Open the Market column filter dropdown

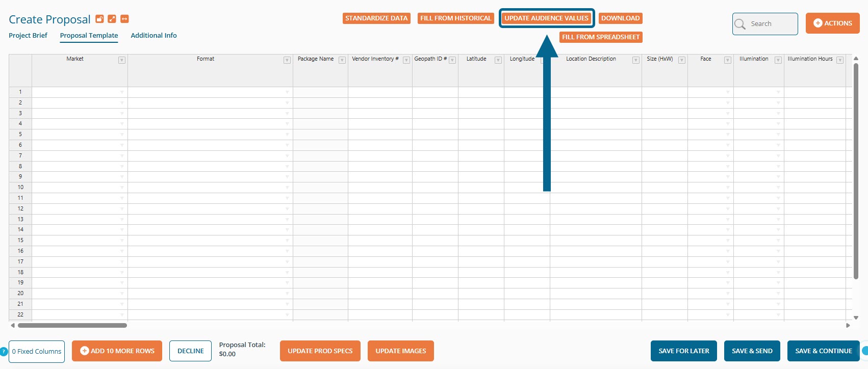(x=122, y=60)
